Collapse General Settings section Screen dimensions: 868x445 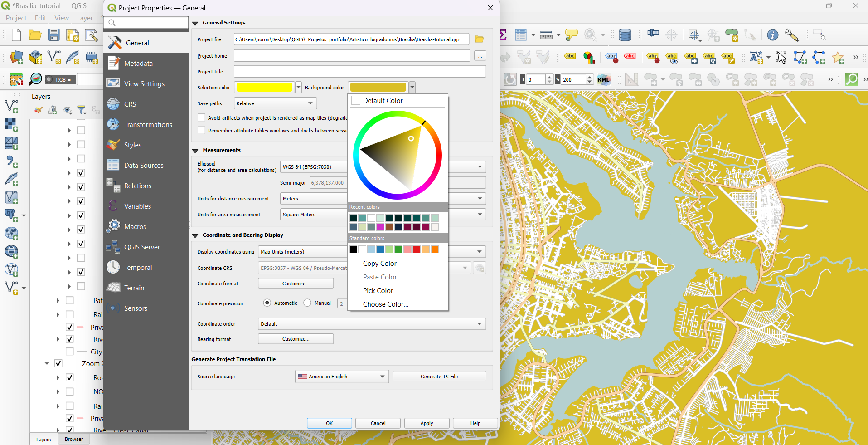click(x=195, y=23)
